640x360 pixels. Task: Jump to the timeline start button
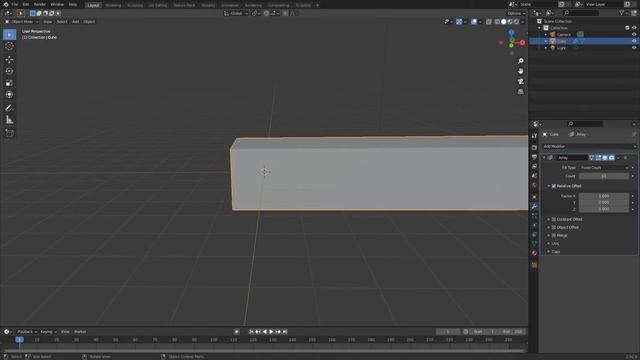tap(251, 332)
